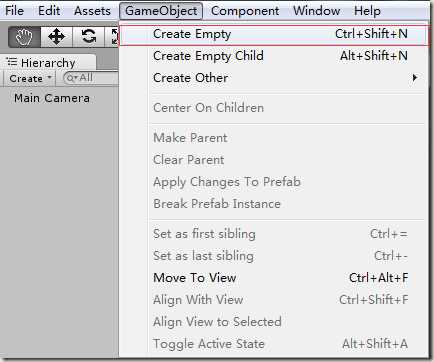Open the Create dropdown in Hierarchy
The width and height of the screenshot is (434, 362).
pos(30,79)
